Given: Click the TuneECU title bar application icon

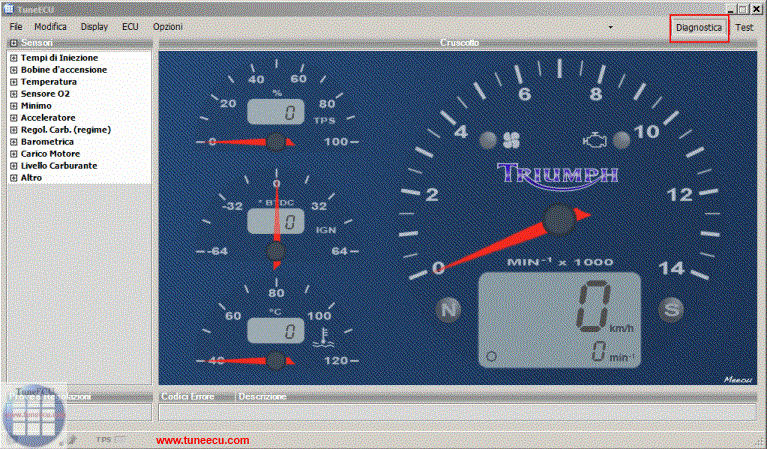Looking at the screenshot, I should click(x=8, y=9).
